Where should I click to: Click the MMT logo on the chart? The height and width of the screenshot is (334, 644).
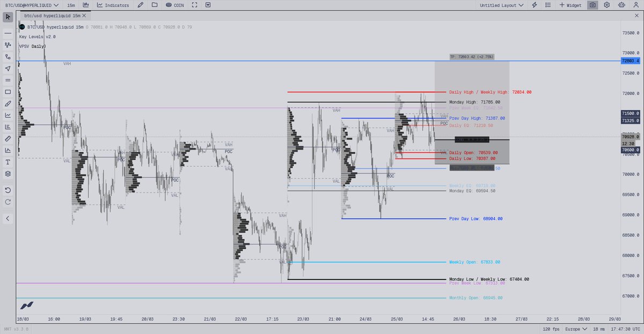pyautogui.click(x=27, y=305)
